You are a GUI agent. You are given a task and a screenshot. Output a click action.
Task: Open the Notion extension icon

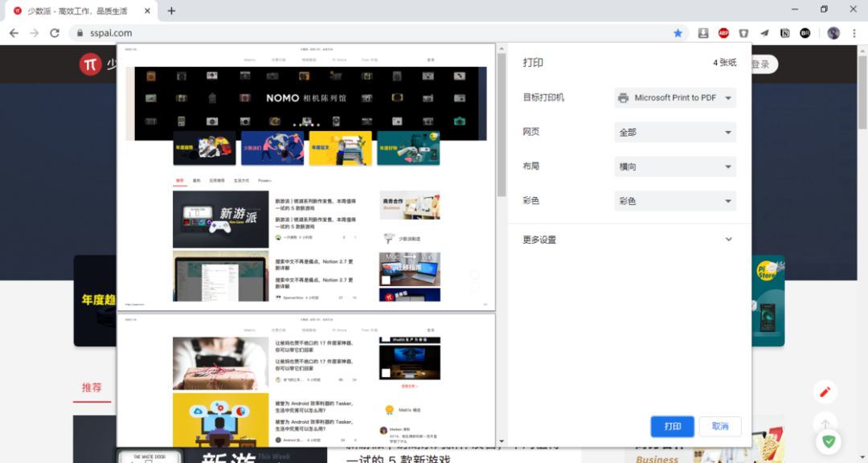coord(784,33)
